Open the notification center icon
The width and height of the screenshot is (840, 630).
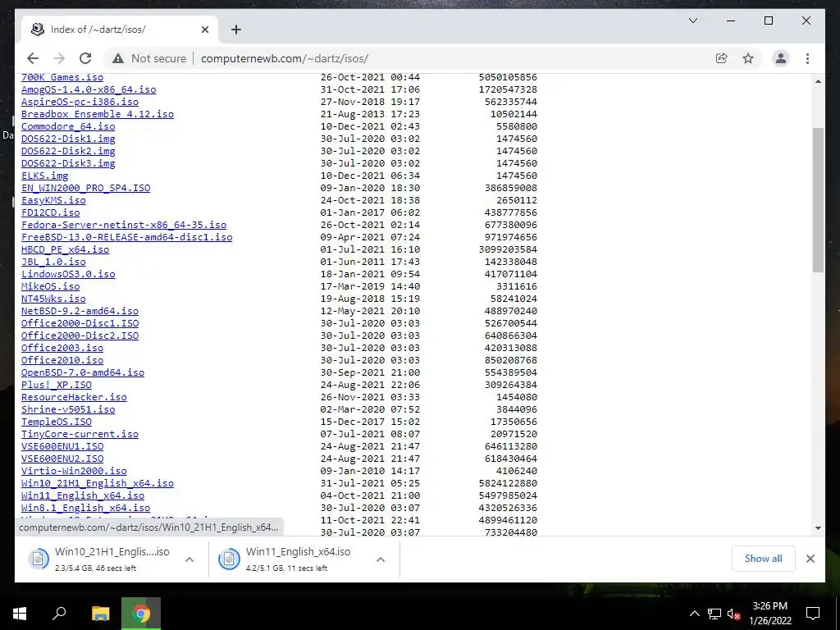pyautogui.click(x=813, y=614)
